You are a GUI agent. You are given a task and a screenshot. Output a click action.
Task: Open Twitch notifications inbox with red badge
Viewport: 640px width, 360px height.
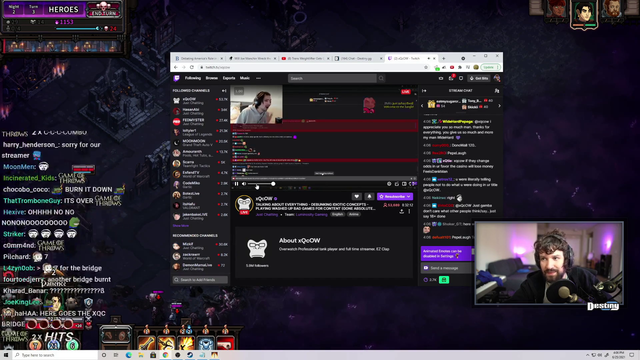[x=451, y=78]
